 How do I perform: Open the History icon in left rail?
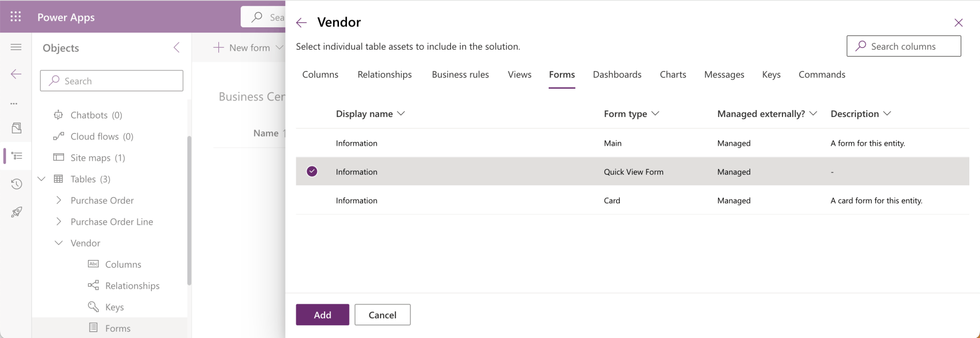pos(16,184)
